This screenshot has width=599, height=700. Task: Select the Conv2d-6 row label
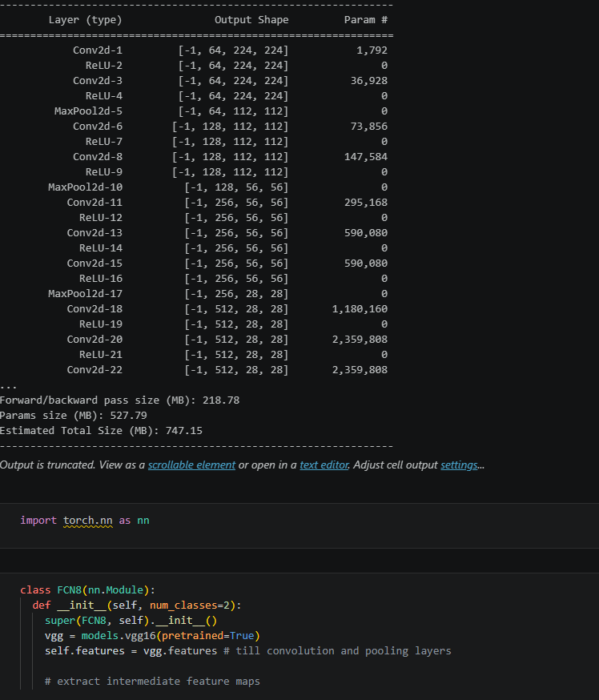coord(98,127)
